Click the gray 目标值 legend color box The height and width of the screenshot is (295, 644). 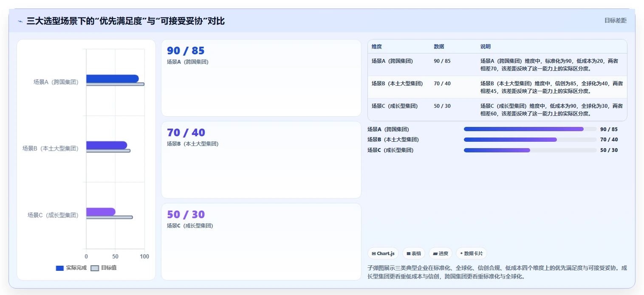click(x=95, y=268)
